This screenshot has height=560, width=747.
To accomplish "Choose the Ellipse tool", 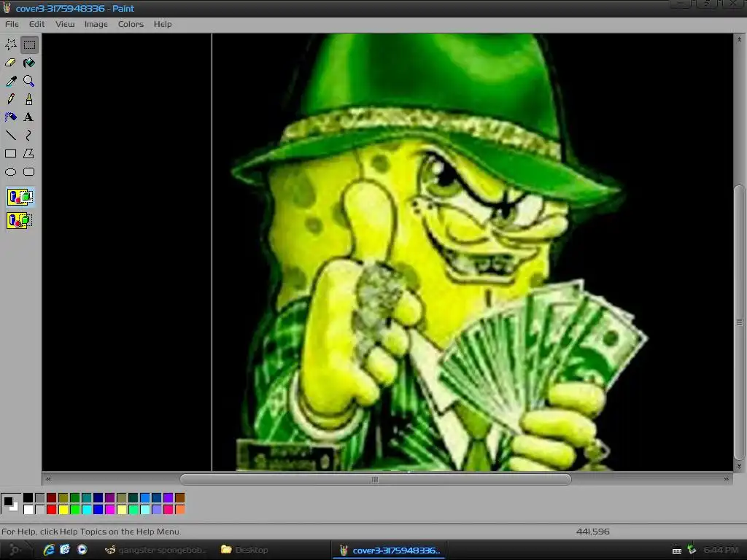I will 10,172.
